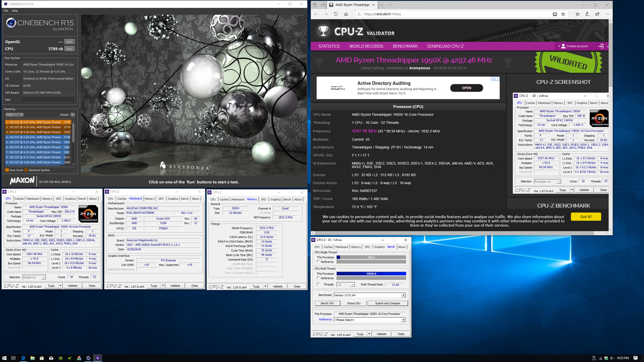644x362 pixels.
Task: Open Threads count dropdown in Bench window
Action: coord(346,285)
